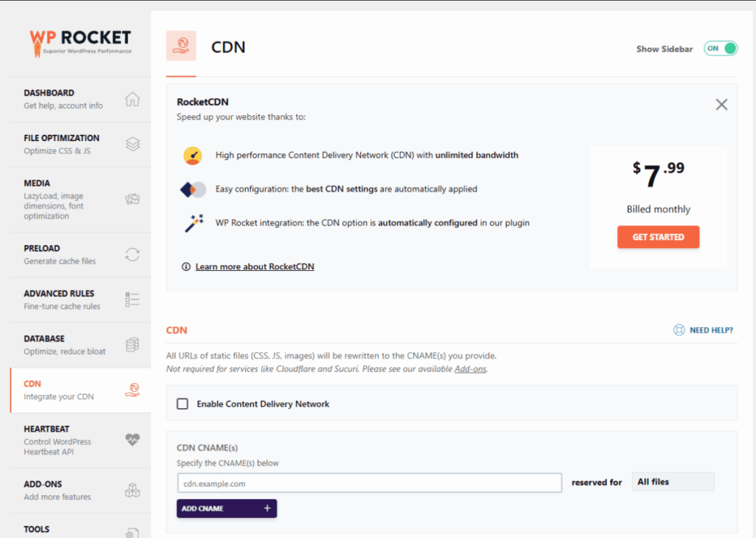Click the info icon beside Learn more

tap(186, 266)
